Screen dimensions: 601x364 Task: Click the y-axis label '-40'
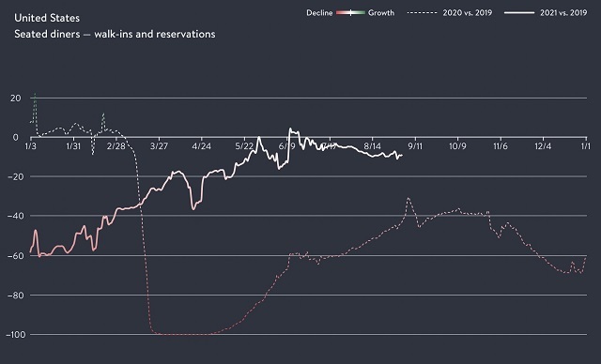[x=16, y=216]
